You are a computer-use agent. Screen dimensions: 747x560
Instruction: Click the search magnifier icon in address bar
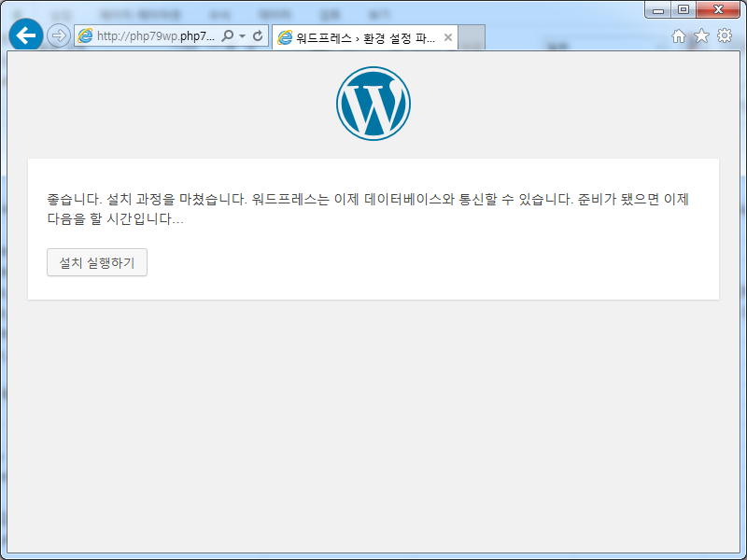click(x=228, y=35)
